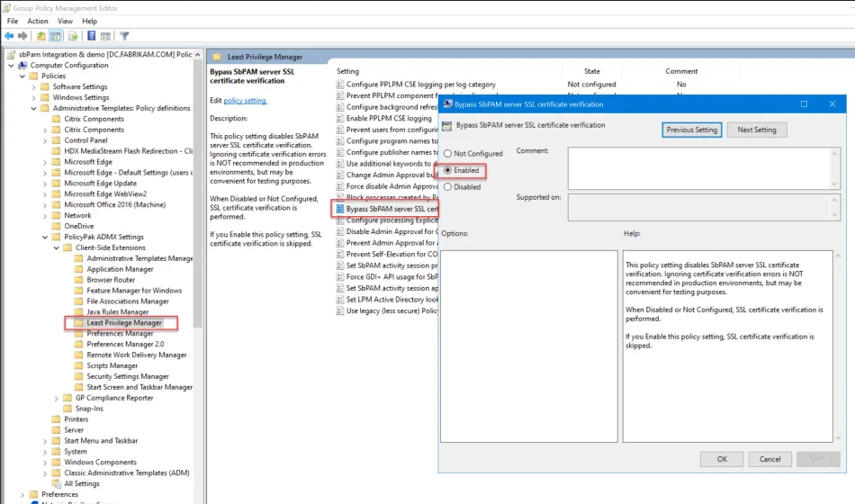Click the 'policy setting' edit link

[x=245, y=101]
